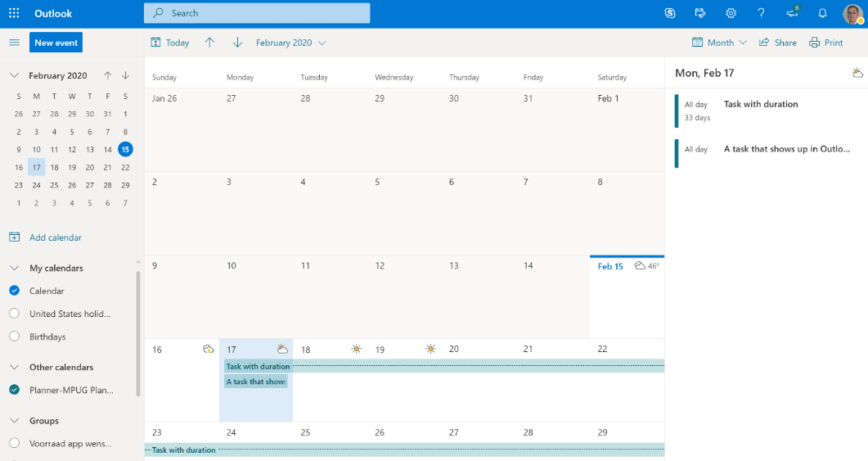Open the help question mark icon
This screenshot has width=868, height=461.
761,13
